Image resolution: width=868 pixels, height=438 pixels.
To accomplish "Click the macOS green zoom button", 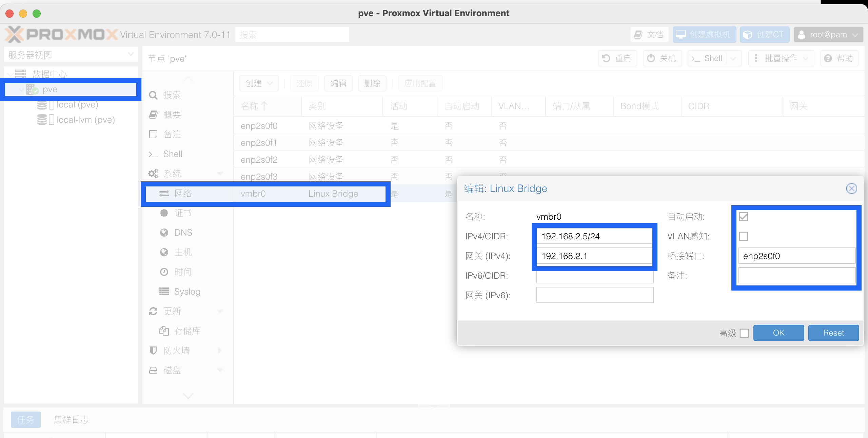I will pyautogui.click(x=37, y=14).
